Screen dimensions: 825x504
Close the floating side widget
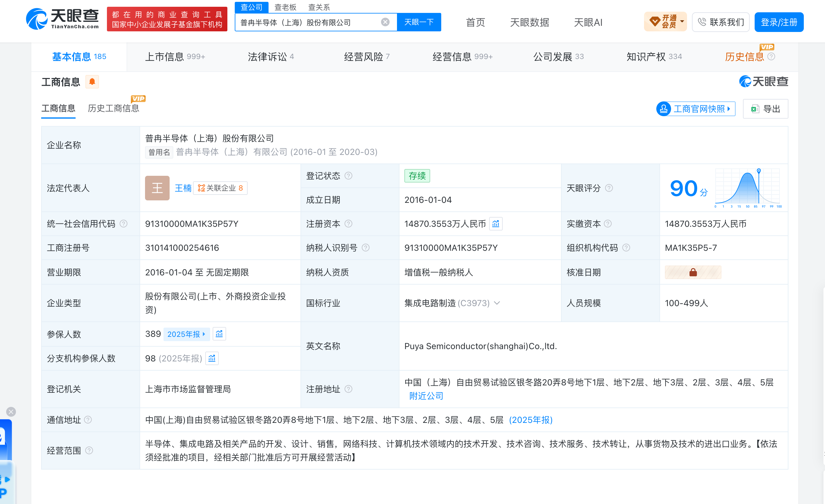click(11, 411)
